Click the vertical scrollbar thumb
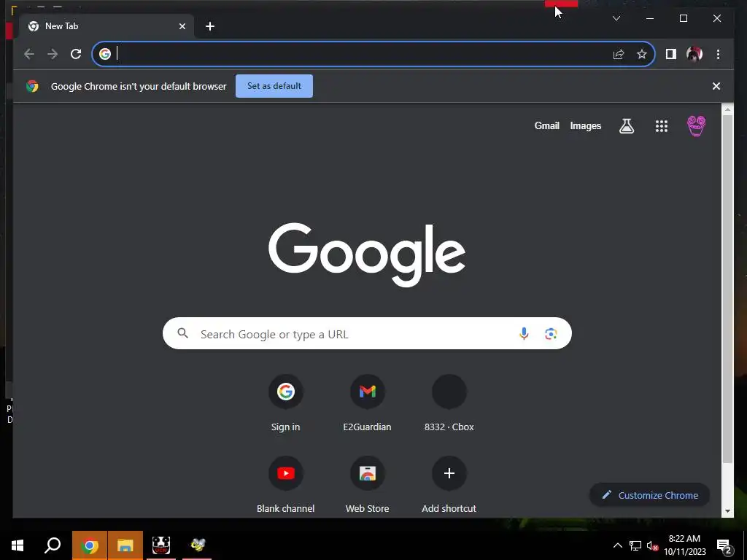This screenshot has height=560, width=747. 727,288
